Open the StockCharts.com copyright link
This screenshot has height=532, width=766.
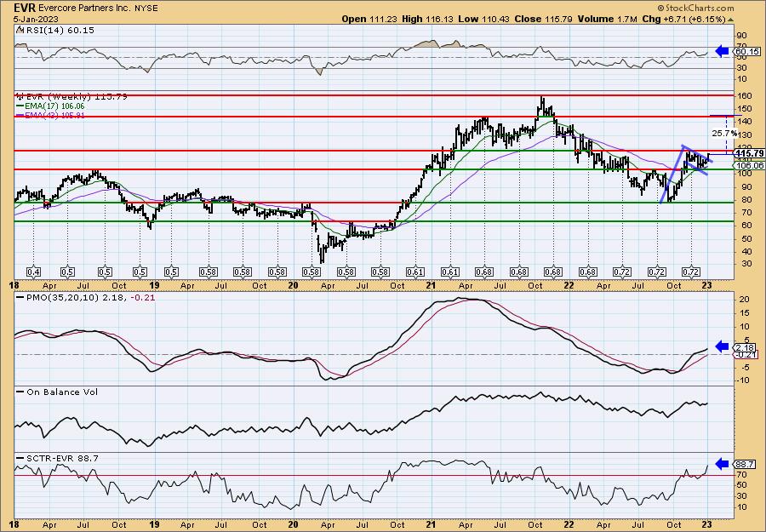pos(695,8)
